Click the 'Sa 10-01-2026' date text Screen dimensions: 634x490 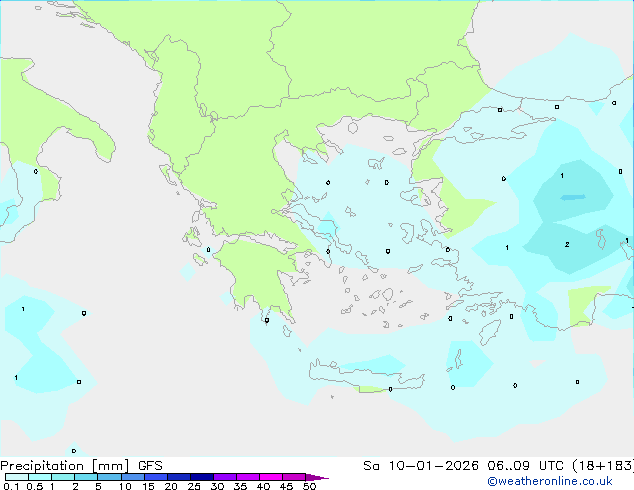click(421, 466)
